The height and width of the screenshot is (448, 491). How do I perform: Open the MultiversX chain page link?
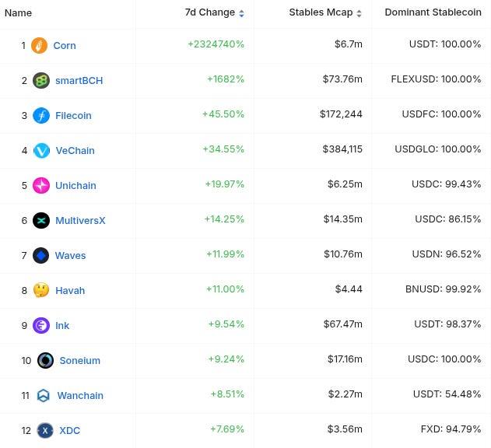point(80,220)
